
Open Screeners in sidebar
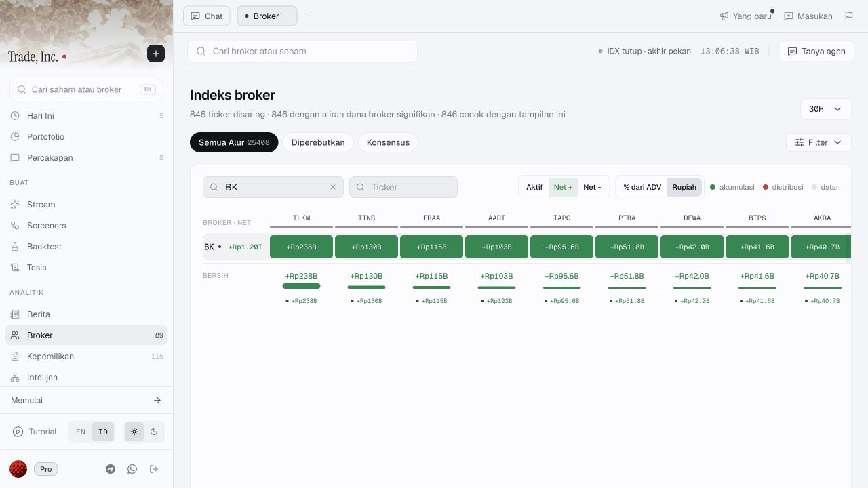[87, 226]
